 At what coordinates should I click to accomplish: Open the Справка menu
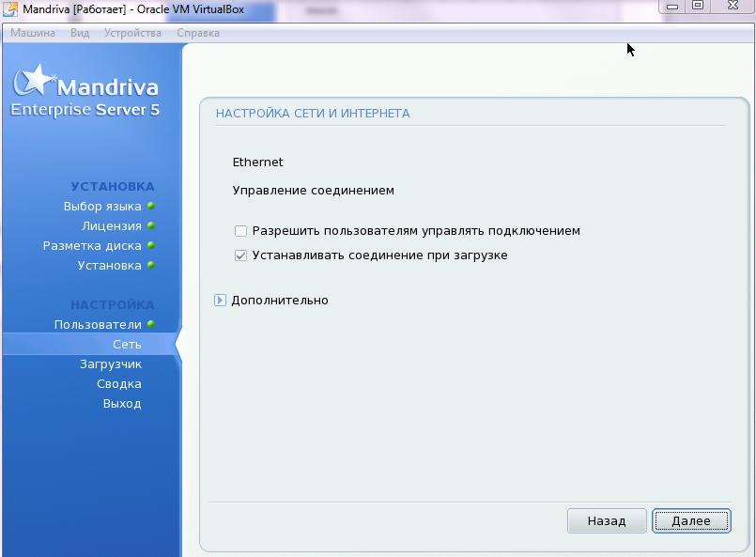point(197,33)
